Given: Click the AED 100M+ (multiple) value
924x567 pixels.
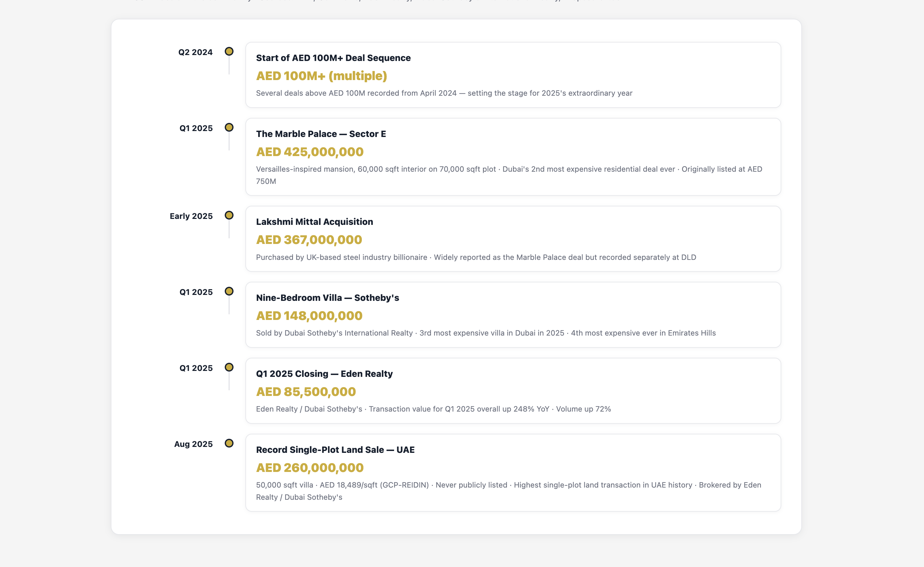Looking at the screenshot, I should tap(321, 76).
